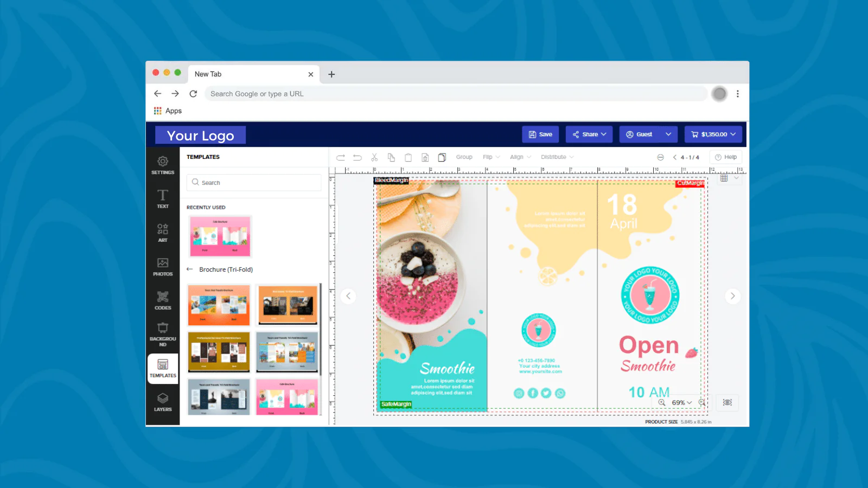Open the Photos panel in sidebar
The height and width of the screenshot is (488, 868).
coord(163,266)
